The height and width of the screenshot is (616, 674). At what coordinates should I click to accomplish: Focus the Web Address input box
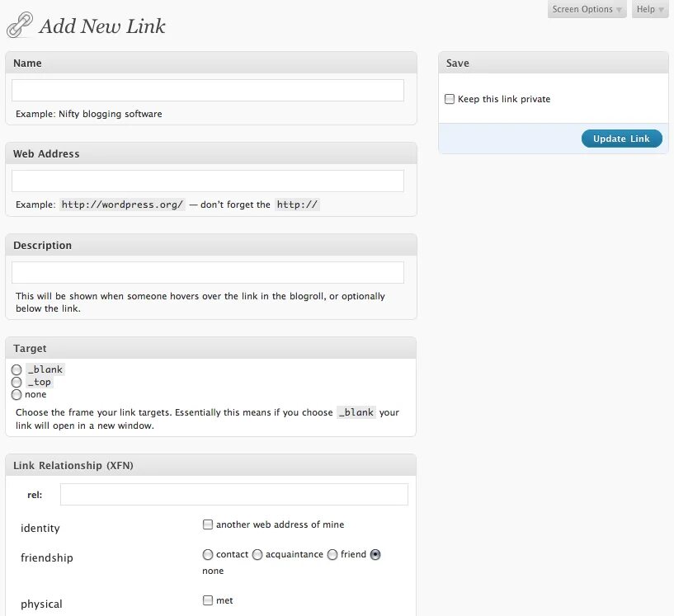pyautogui.click(x=208, y=181)
